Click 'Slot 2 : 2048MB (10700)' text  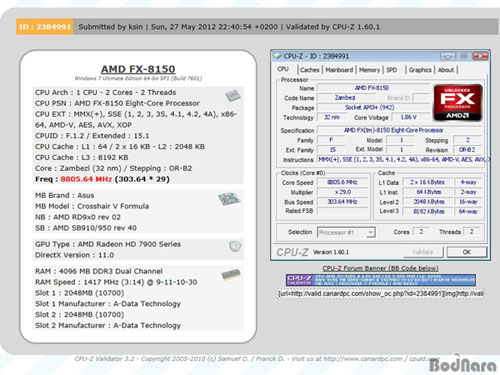[x=79, y=315]
